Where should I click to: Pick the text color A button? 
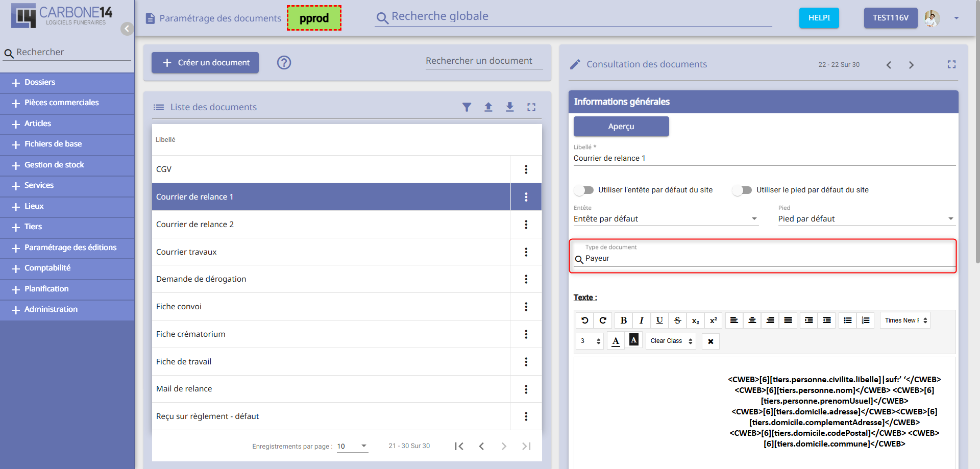pyautogui.click(x=616, y=341)
